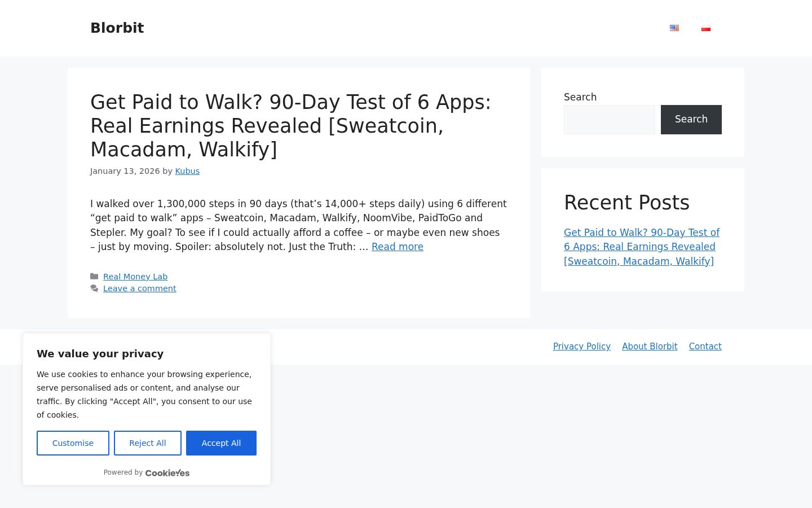Screen dimensions: 812x508
Task: Open the Blorbit site title link
Action: 117,28
